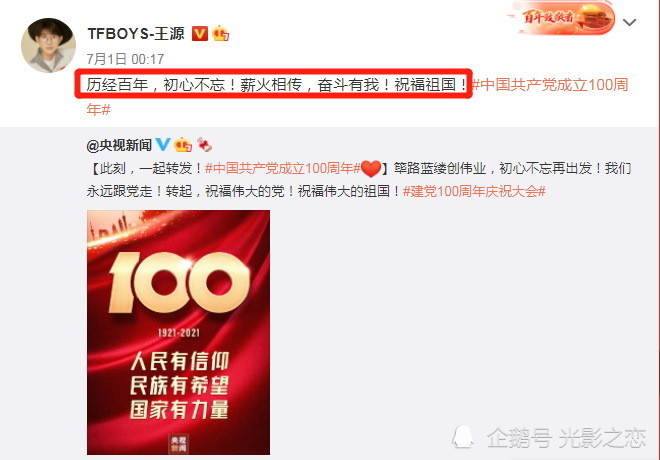Click the red heart emoji in repost
The width and height of the screenshot is (660, 460).
371,169
